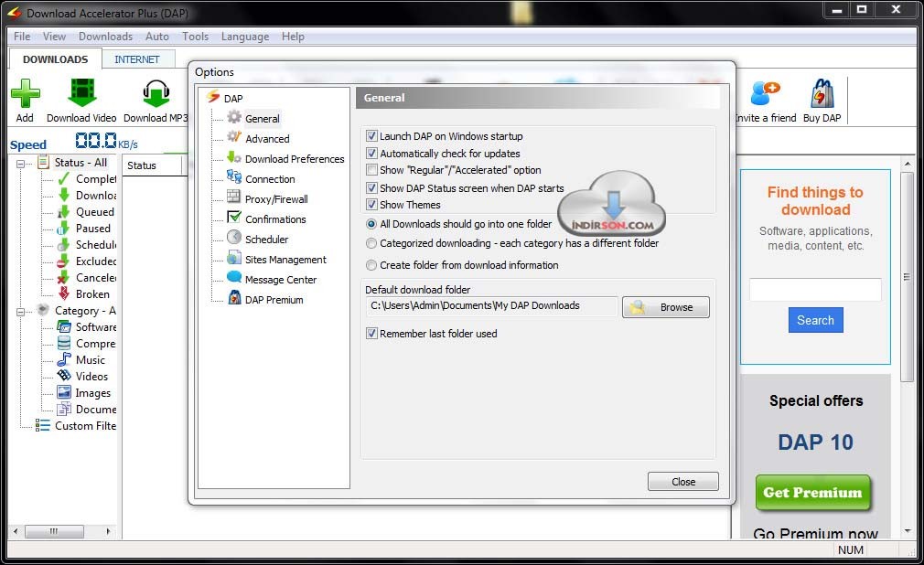Click the default download folder path field
Image resolution: width=924 pixels, height=565 pixels.
(491, 305)
